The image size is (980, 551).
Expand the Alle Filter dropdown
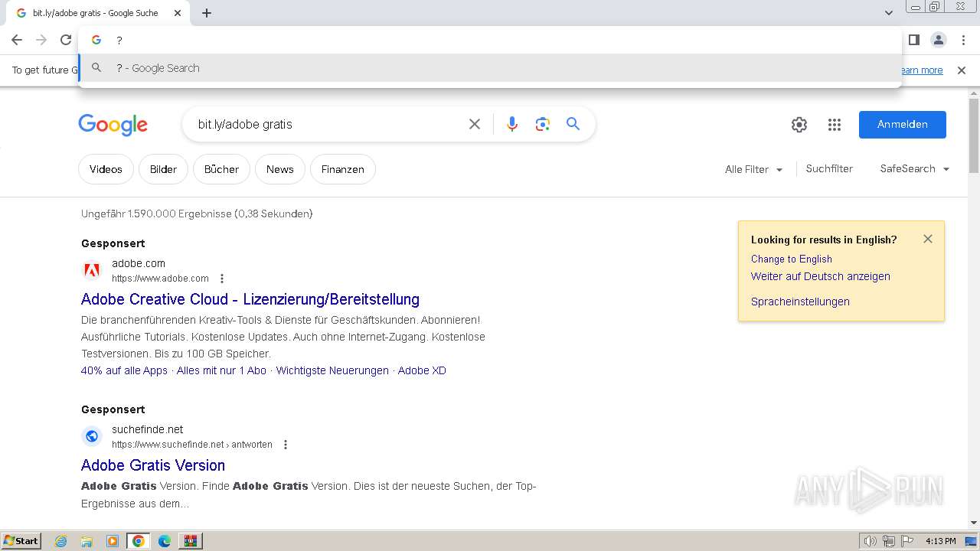coord(753,169)
